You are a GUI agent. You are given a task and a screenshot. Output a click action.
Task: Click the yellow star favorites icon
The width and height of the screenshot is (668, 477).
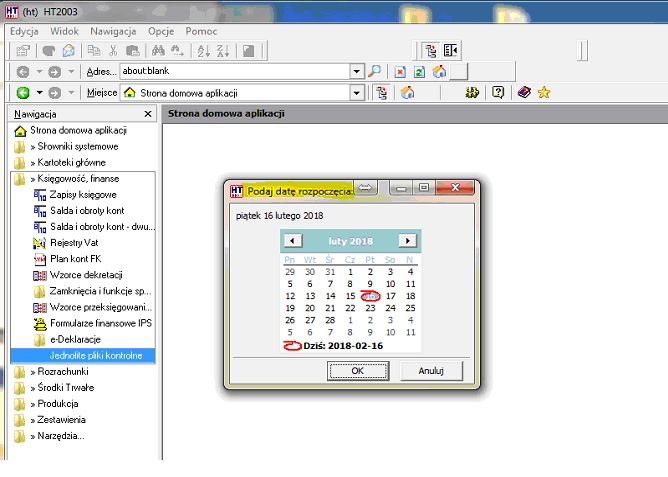(x=544, y=92)
